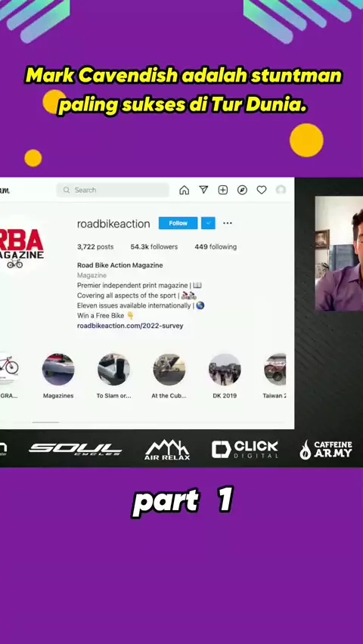Click the 'Win a Free Bike' bio line

click(106, 315)
